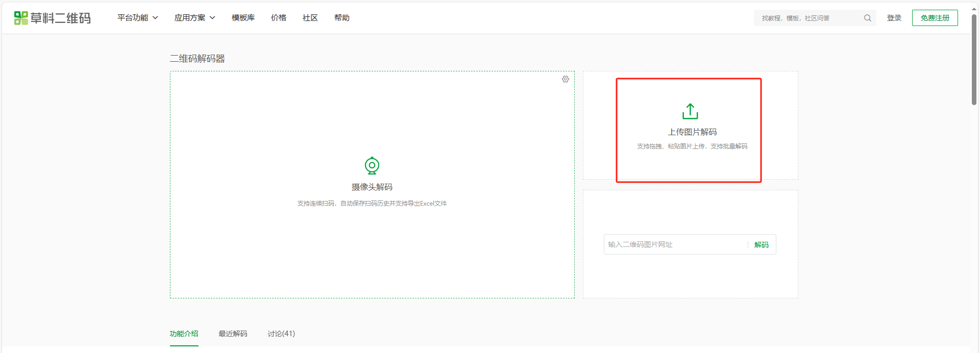Open the 讨论(41) tab
Screen dimensions: 980x353
[x=281, y=334]
